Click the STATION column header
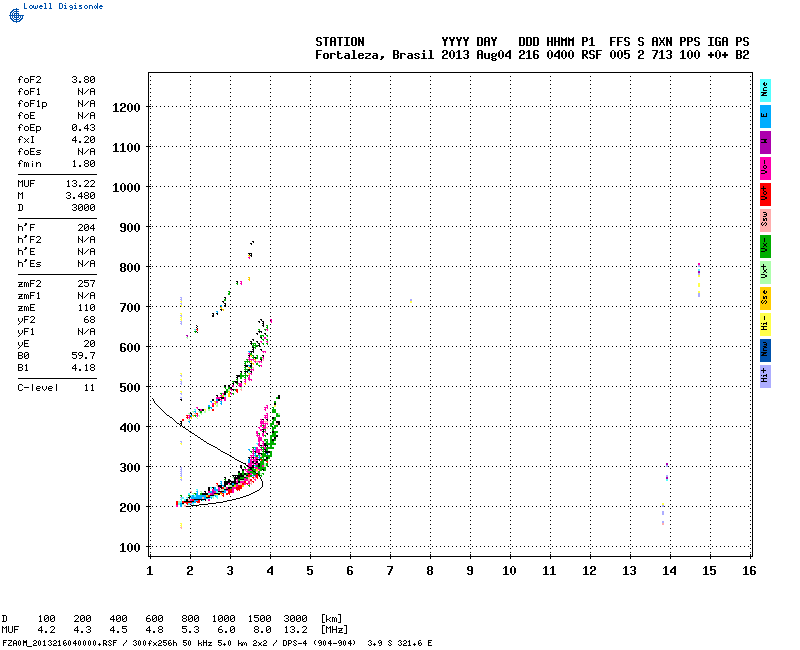The height and width of the screenshot is (650, 800). pos(340,42)
